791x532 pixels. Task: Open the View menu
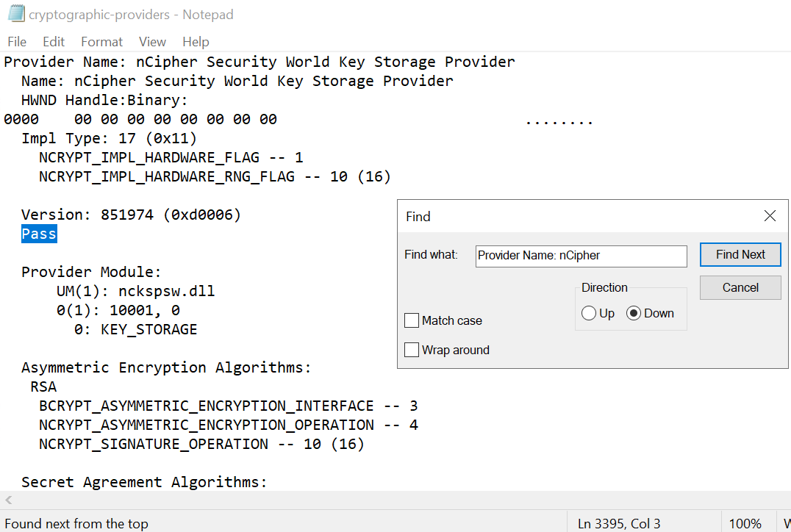tap(152, 41)
